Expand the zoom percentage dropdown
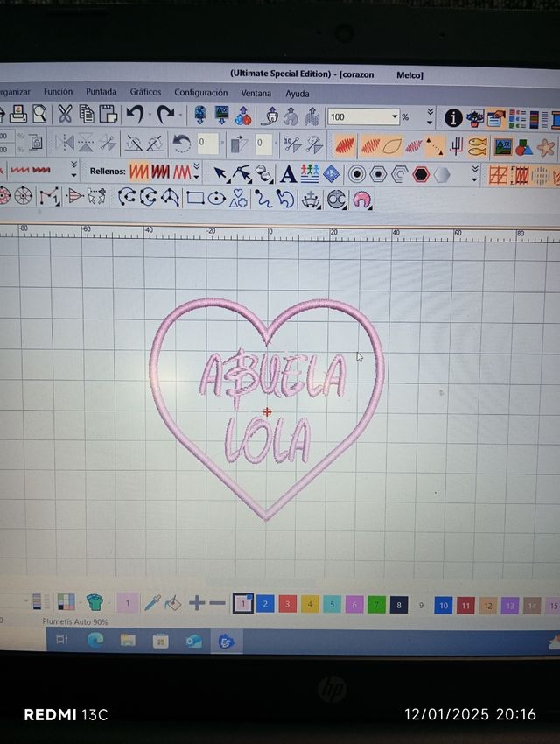This screenshot has width=560, height=744. (x=394, y=116)
